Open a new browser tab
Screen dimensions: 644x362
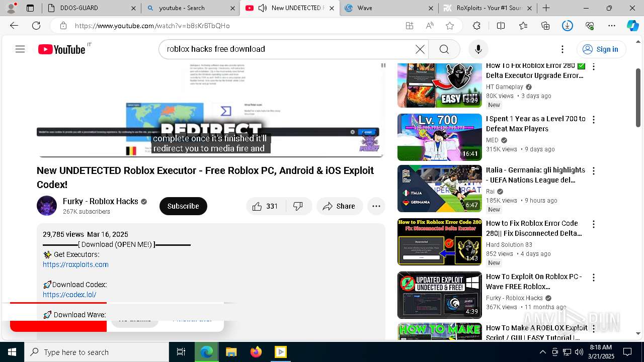546,8
